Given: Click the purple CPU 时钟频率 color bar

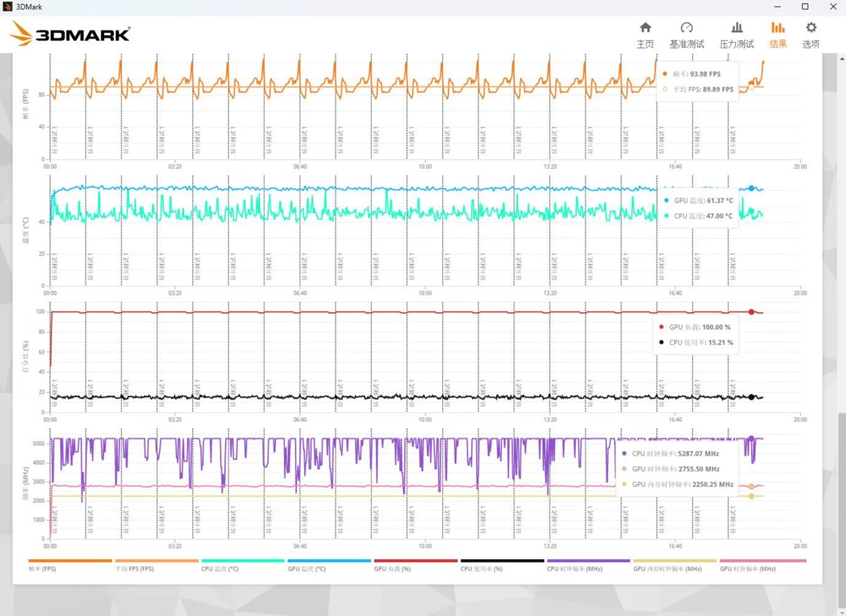Looking at the screenshot, I should click(x=588, y=561).
